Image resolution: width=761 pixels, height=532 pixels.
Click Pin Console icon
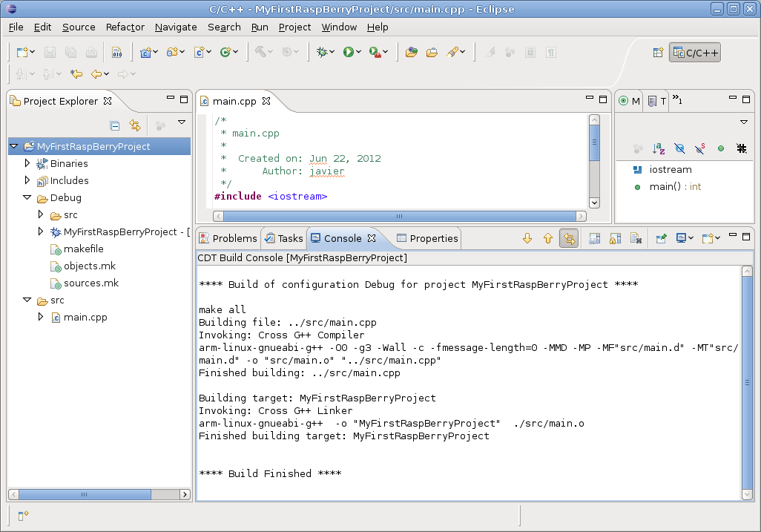661,238
